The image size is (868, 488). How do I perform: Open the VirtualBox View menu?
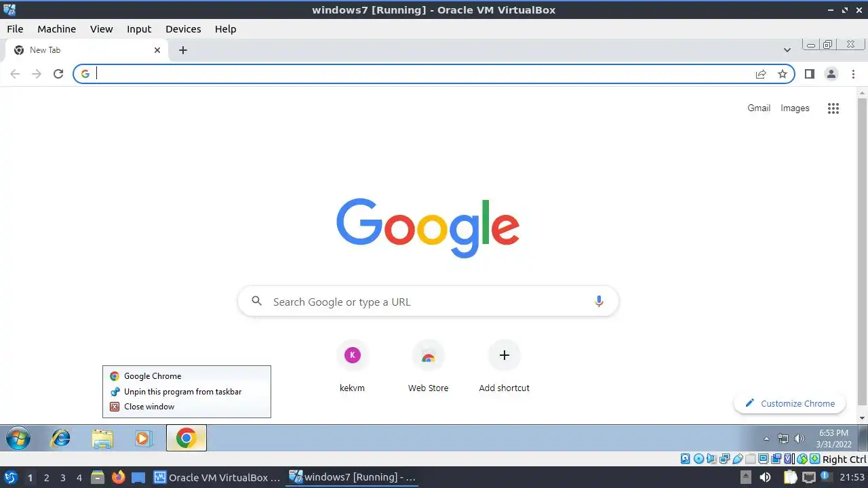coord(102,29)
